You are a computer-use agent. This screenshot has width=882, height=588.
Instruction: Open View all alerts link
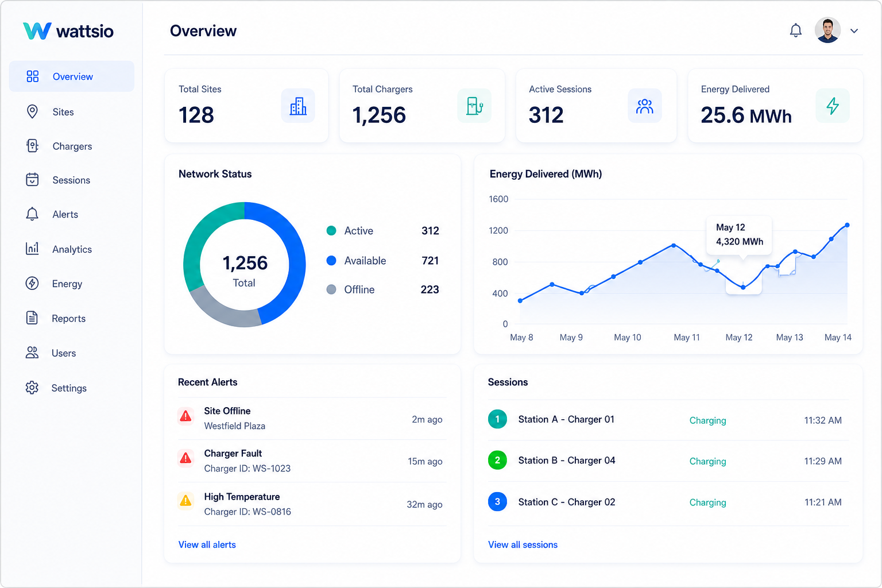(207, 544)
